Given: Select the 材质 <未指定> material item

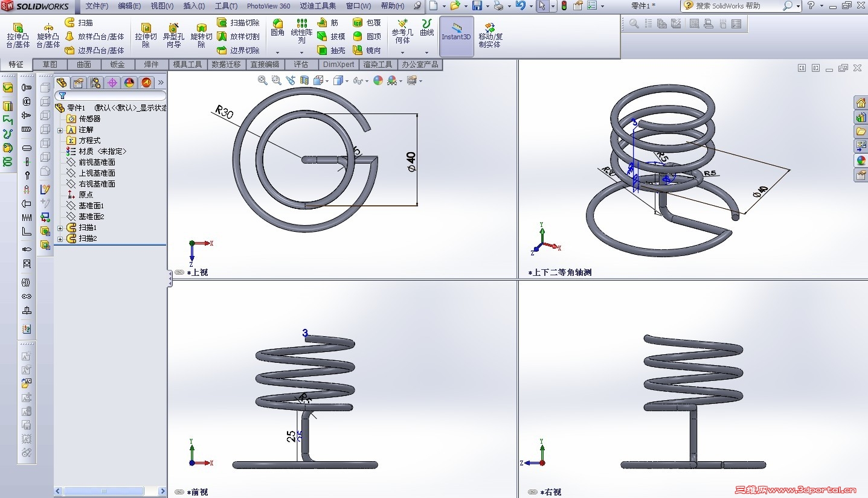Looking at the screenshot, I should [x=97, y=152].
